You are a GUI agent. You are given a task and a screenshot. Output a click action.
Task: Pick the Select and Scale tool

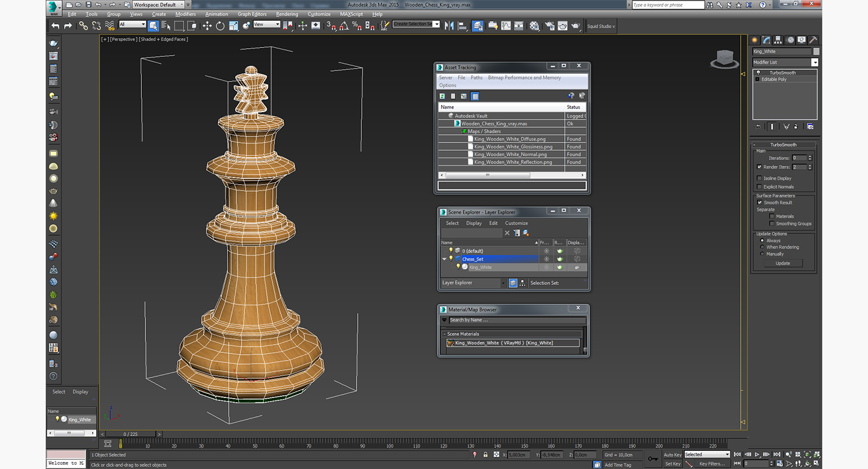pyautogui.click(x=233, y=26)
